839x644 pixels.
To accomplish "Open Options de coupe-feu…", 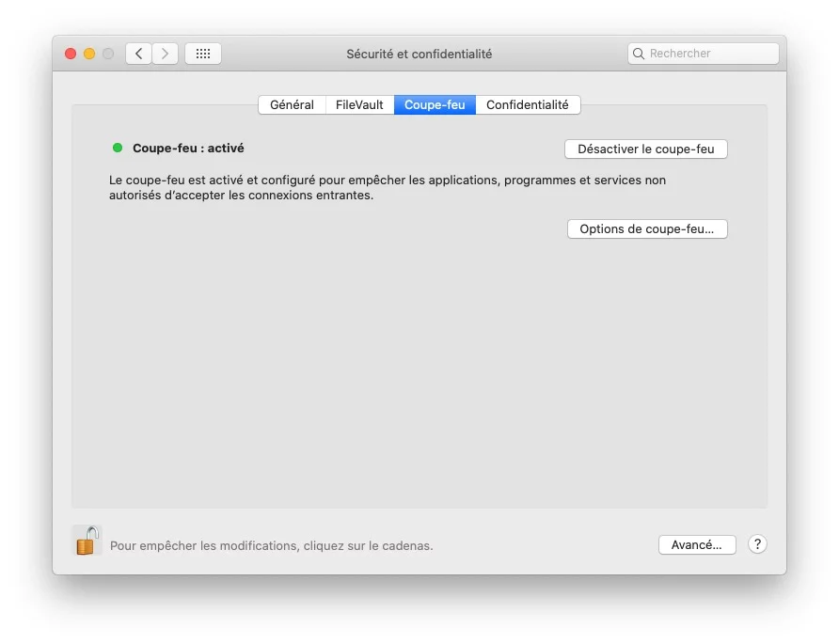I will pos(647,229).
